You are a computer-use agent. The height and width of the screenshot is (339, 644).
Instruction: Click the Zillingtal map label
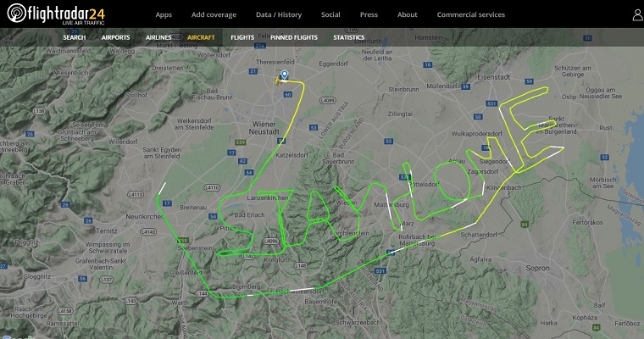400,114
